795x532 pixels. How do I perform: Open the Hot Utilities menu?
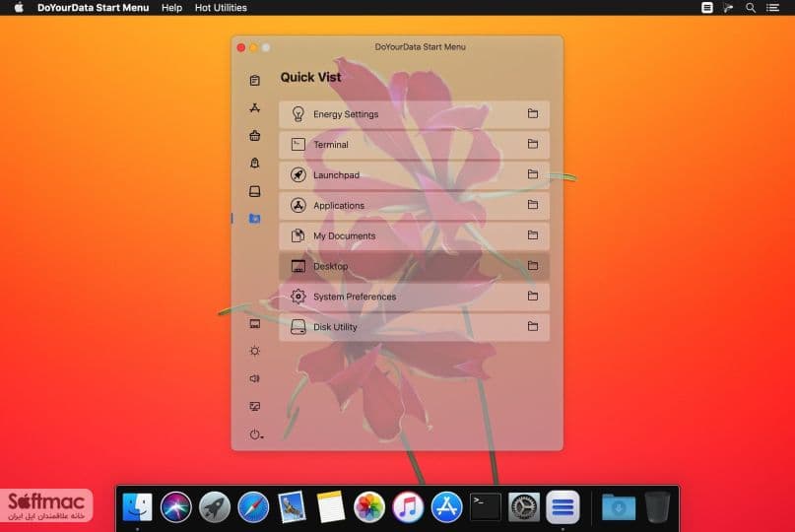[221, 8]
